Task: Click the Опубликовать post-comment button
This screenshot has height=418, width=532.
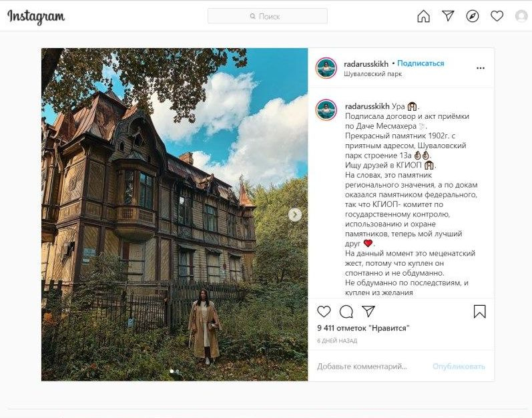Action: point(459,367)
